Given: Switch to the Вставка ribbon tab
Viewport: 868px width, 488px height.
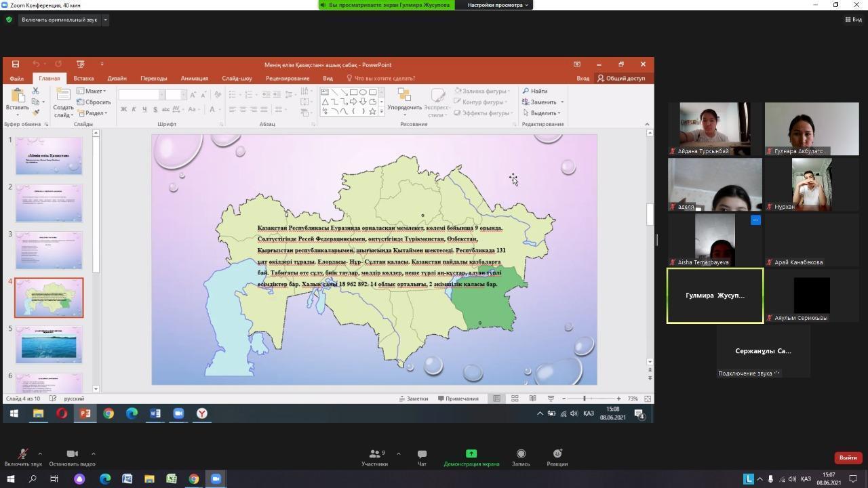Looking at the screenshot, I should click(83, 78).
